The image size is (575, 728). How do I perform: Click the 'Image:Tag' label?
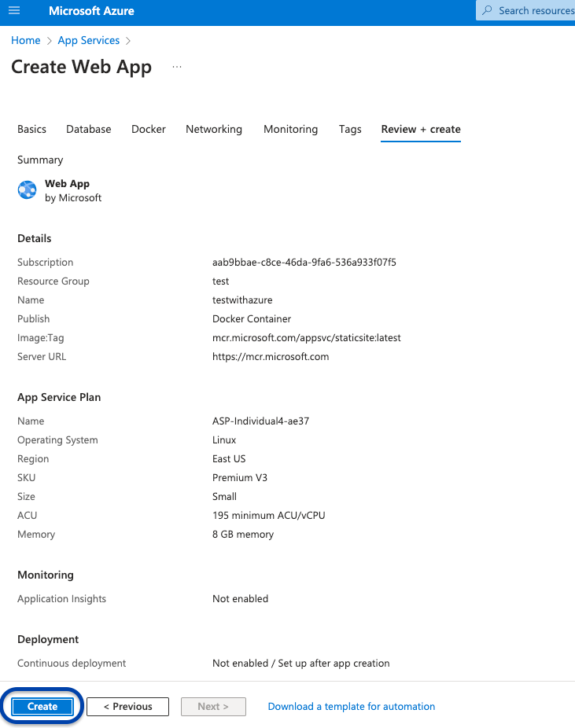point(40,338)
